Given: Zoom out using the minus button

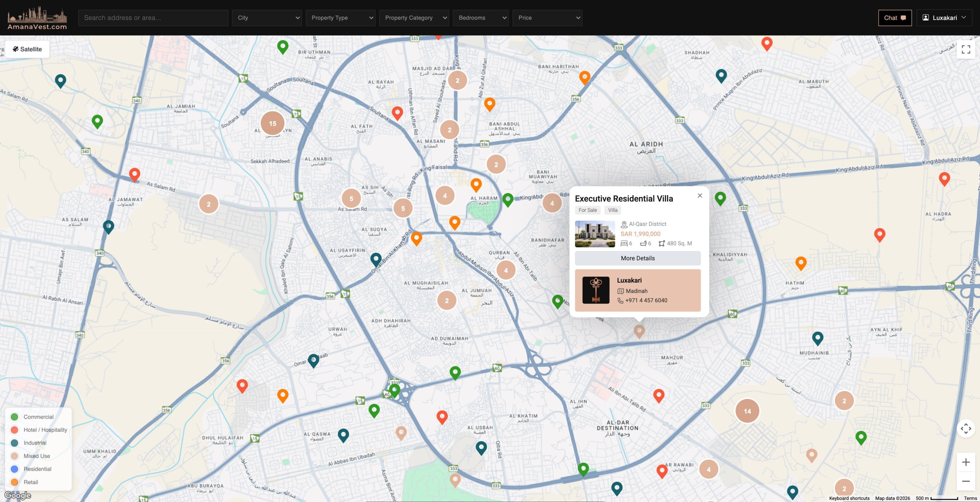Looking at the screenshot, I should click(965, 481).
